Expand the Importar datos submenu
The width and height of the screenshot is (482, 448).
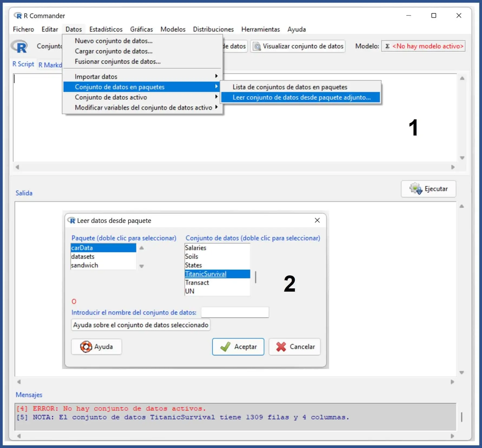(x=216, y=76)
